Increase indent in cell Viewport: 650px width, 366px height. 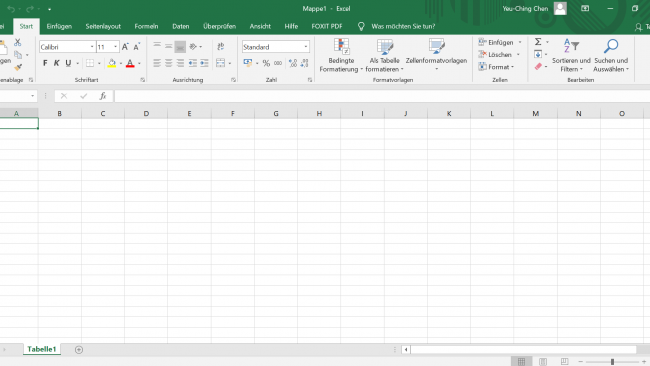[x=204, y=63]
